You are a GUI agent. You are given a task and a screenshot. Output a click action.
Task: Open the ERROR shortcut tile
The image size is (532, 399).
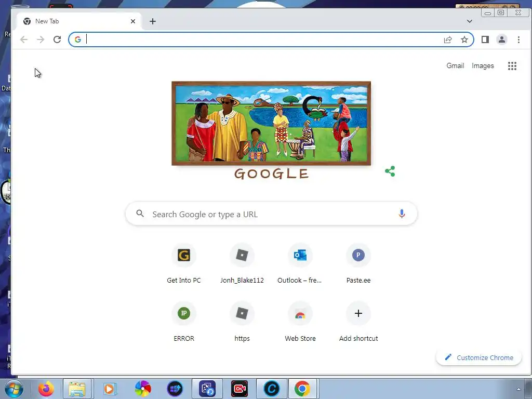click(x=183, y=322)
